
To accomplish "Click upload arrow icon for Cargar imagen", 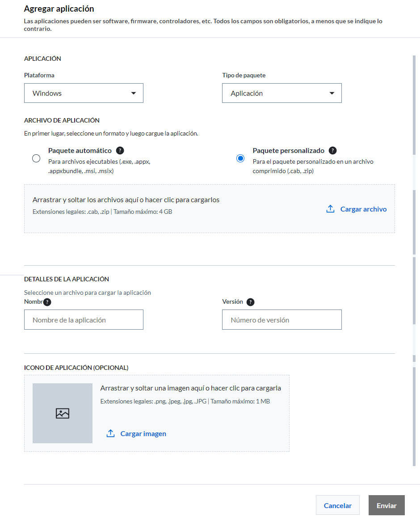I will [111, 433].
